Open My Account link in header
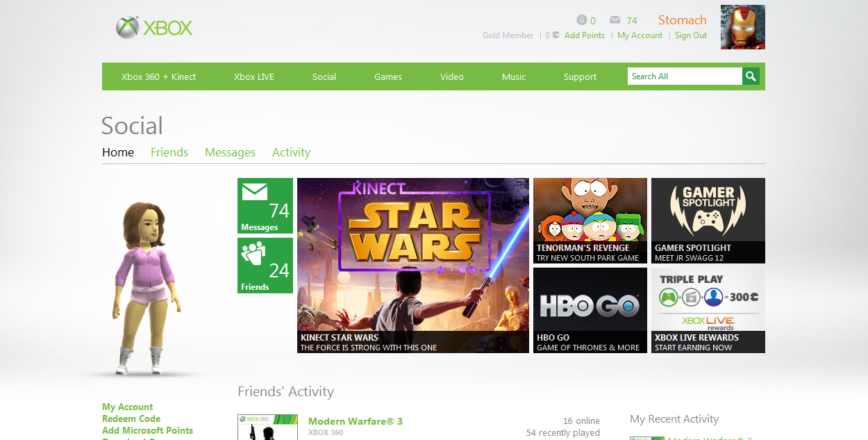 click(x=640, y=35)
